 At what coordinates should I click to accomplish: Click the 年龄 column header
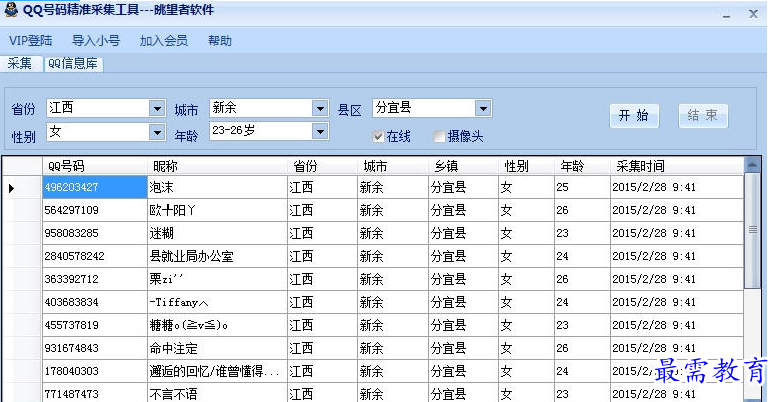582,166
